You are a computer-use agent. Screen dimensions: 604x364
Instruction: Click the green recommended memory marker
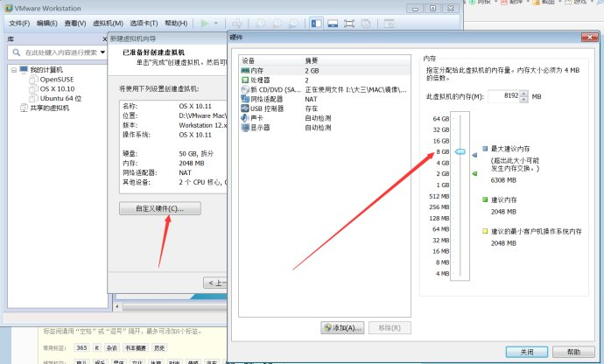(474, 174)
